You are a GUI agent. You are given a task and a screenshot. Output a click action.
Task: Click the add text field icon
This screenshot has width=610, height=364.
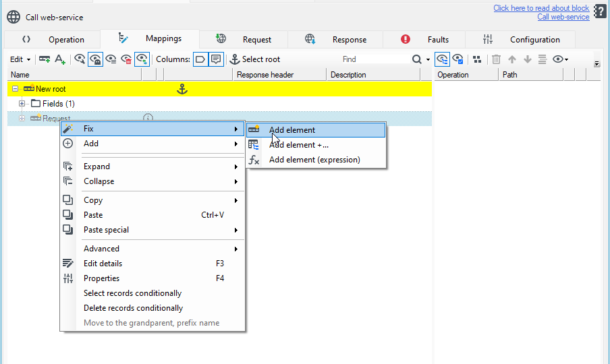click(x=60, y=59)
